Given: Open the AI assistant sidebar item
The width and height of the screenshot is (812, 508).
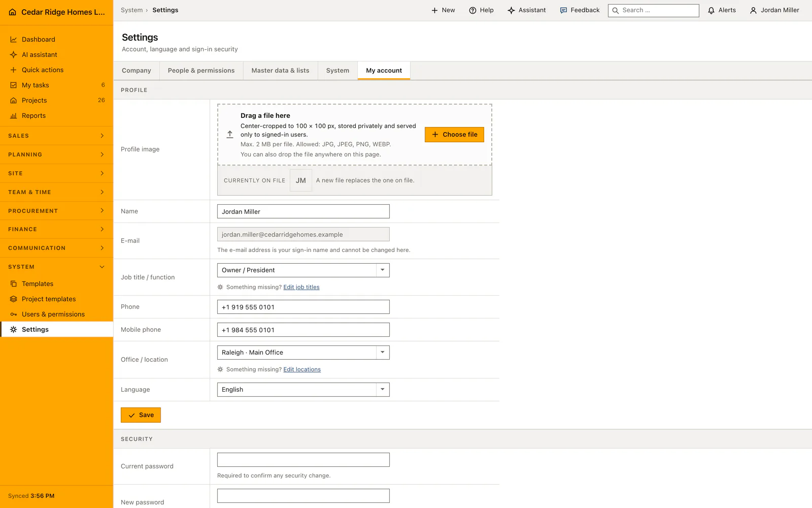Looking at the screenshot, I should click(x=56, y=54).
